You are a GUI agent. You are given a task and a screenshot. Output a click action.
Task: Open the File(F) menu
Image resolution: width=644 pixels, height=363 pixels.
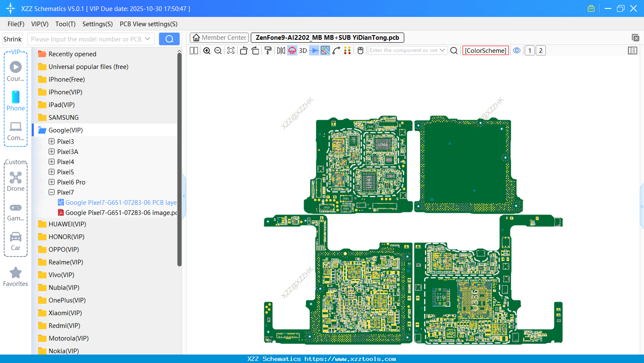coord(16,24)
